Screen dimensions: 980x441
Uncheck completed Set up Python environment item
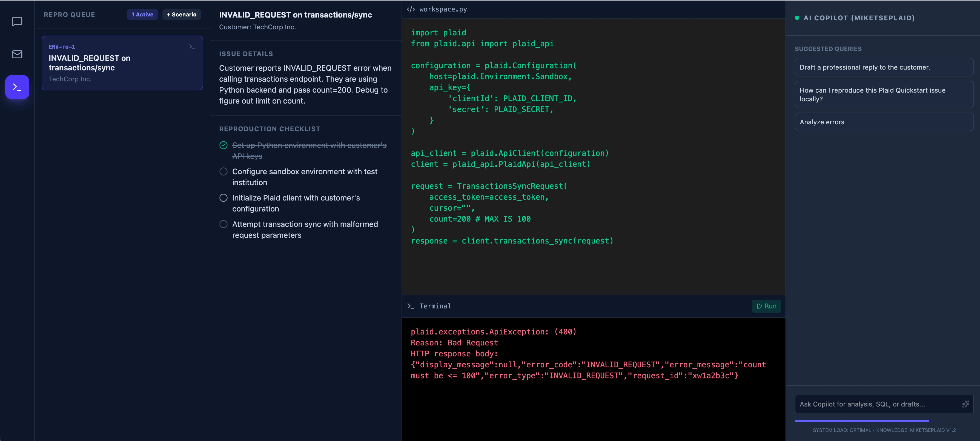click(224, 145)
